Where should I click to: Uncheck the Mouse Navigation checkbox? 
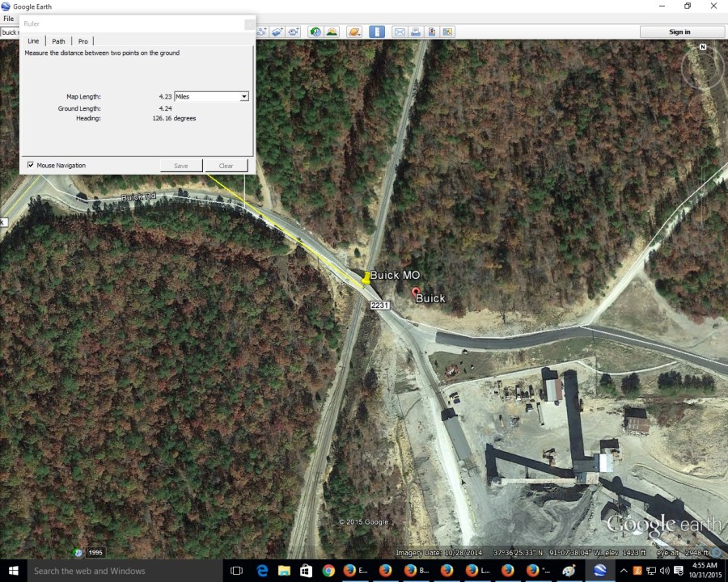click(x=31, y=165)
